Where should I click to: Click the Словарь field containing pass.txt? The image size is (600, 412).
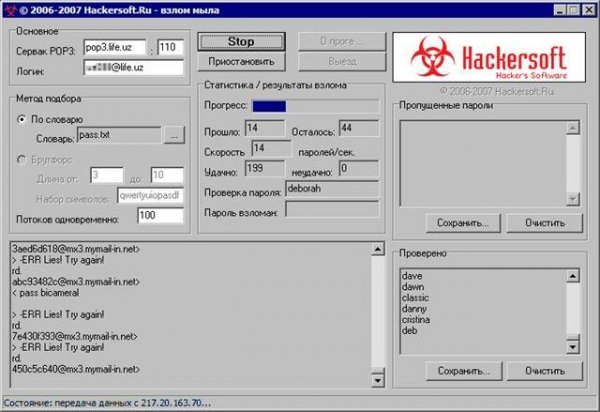[119, 135]
